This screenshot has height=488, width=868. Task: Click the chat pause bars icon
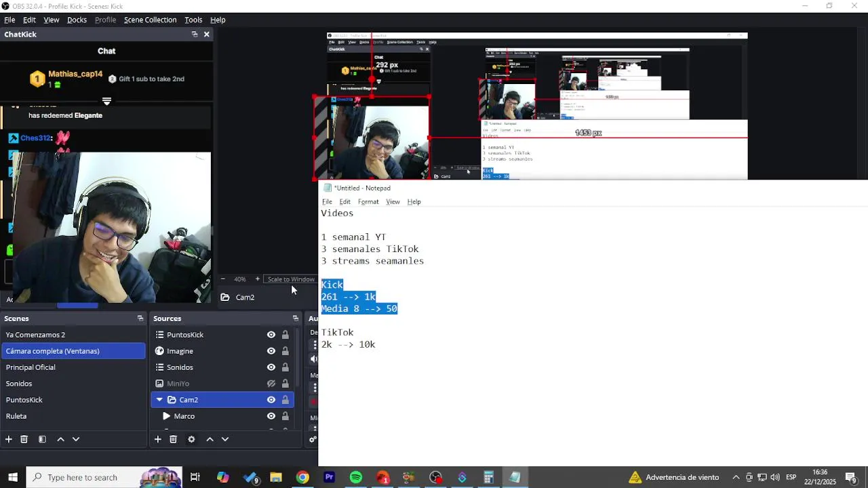pos(106,101)
